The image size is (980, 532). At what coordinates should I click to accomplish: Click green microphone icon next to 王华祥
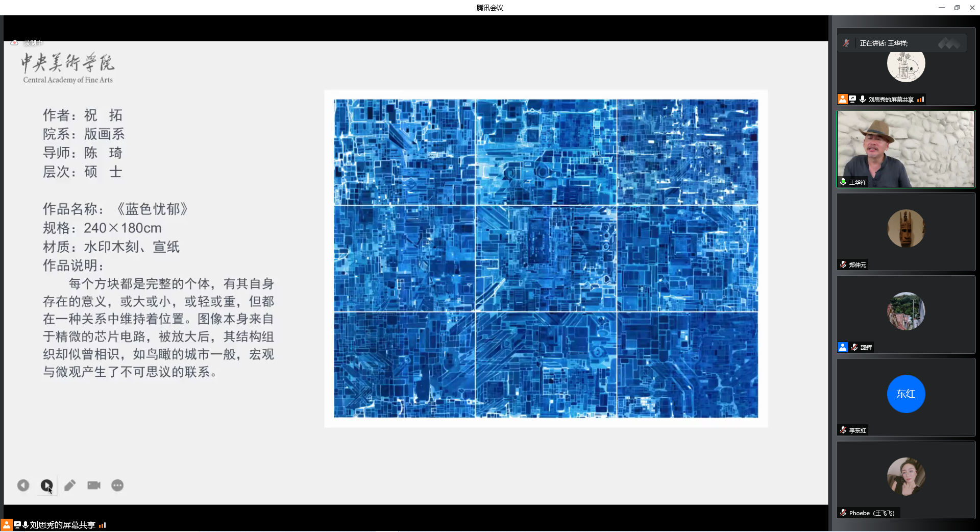843,182
